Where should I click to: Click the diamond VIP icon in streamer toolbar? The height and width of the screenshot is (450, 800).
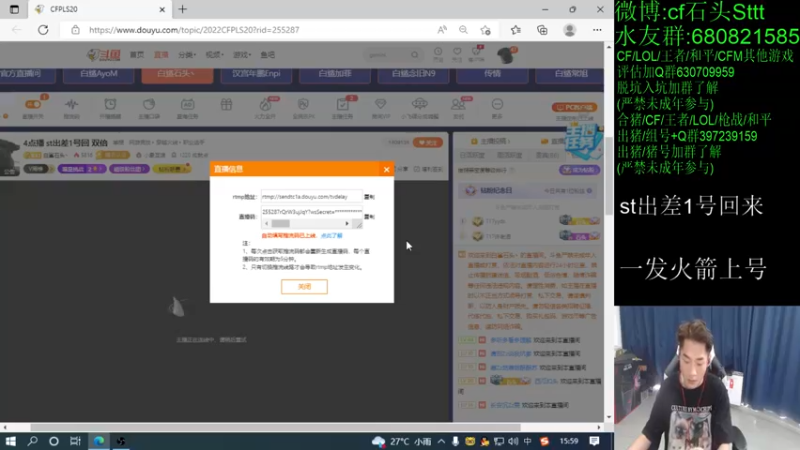coord(381,105)
